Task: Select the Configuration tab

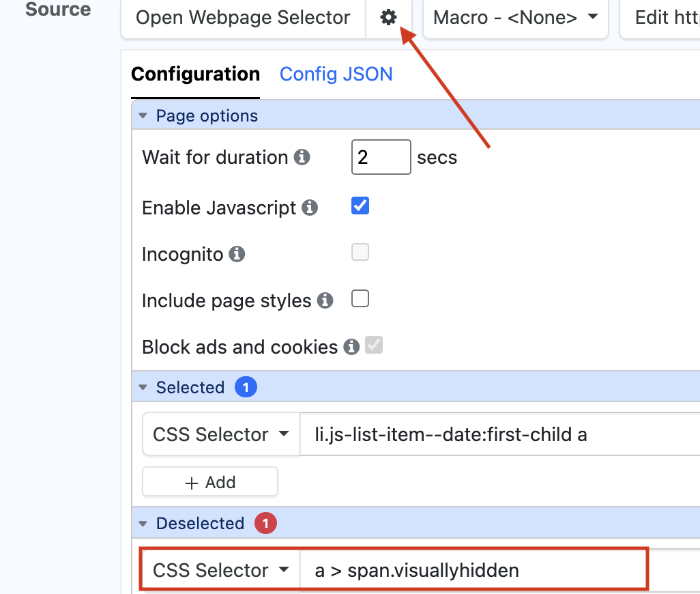Action: tap(195, 74)
